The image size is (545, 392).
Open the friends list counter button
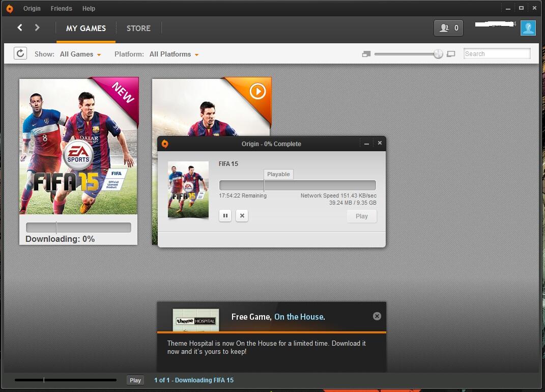pos(448,28)
